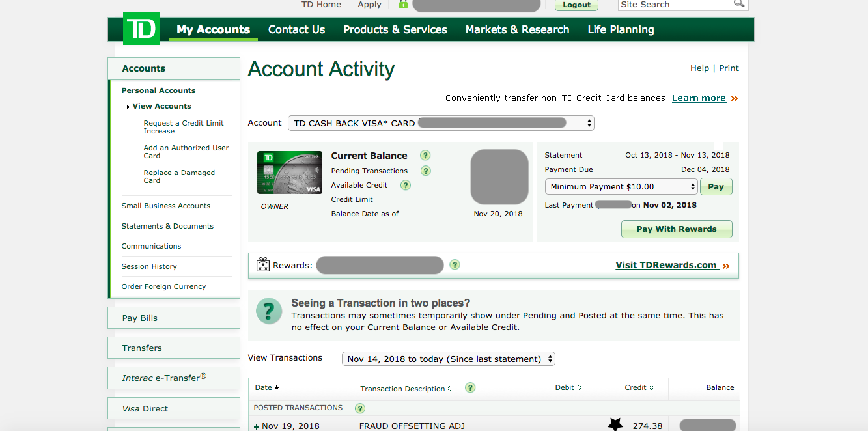The width and height of the screenshot is (868, 431).
Task: Open Communications in sidebar
Action: (x=151, y=246)
